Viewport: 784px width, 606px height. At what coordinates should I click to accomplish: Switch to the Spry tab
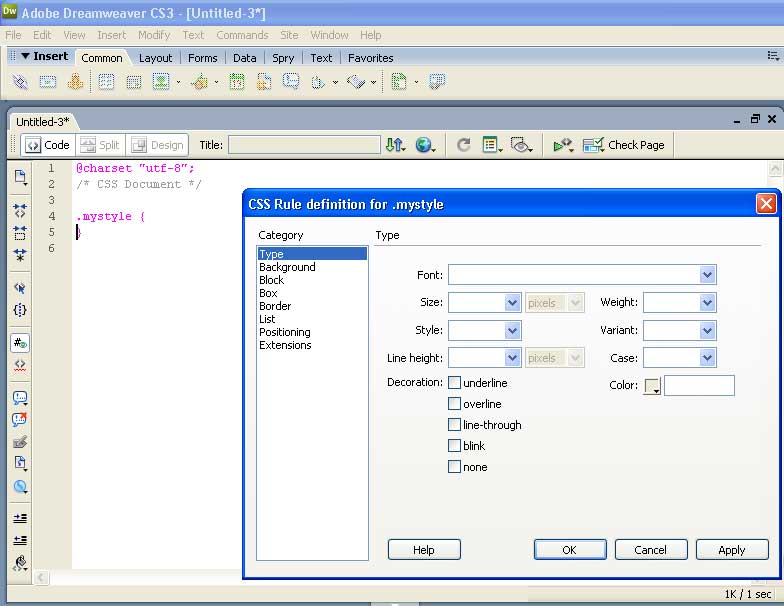pyautogui.click(x=283, y=58)
